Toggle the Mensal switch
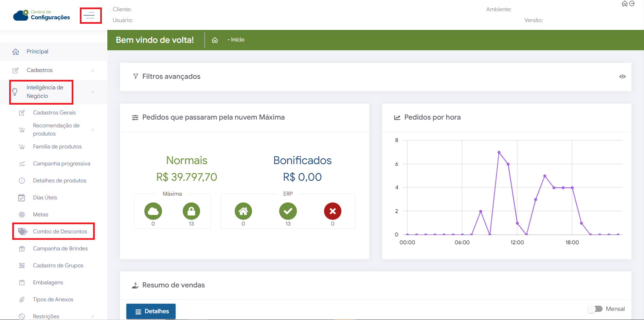The width and height of the screenshot is (644, 320). point(595,309)
